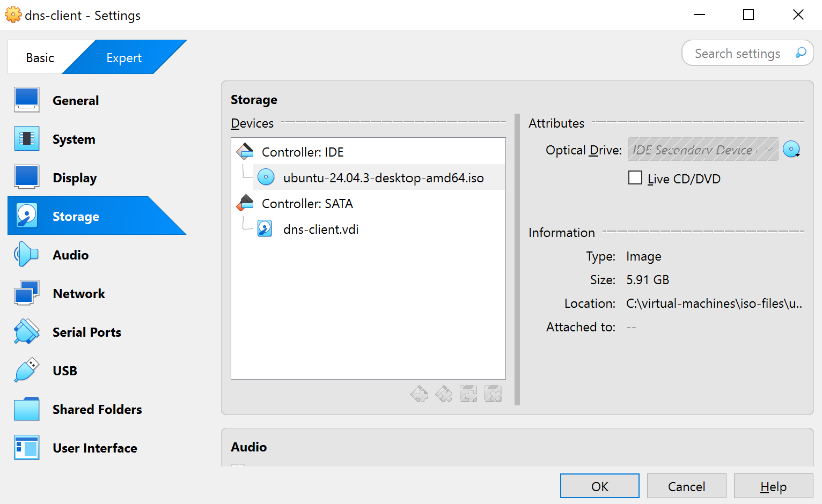Click the Storage panel heading
This screenshot has height=504, width=822.
pyautogui.click(x=254, y=100)
